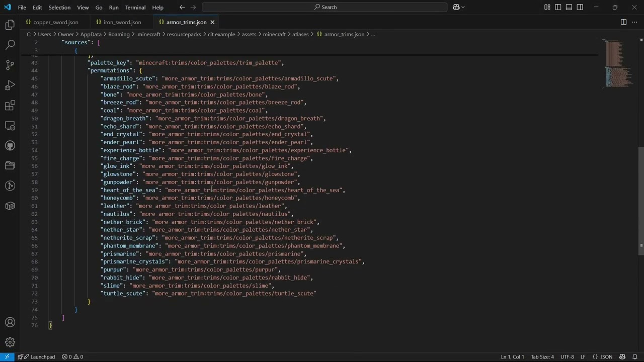Image resolution: width=644 pixels, height=362 pixels.
Task: Click the atlases breadcrumb segment
Action: click(300, 34)
